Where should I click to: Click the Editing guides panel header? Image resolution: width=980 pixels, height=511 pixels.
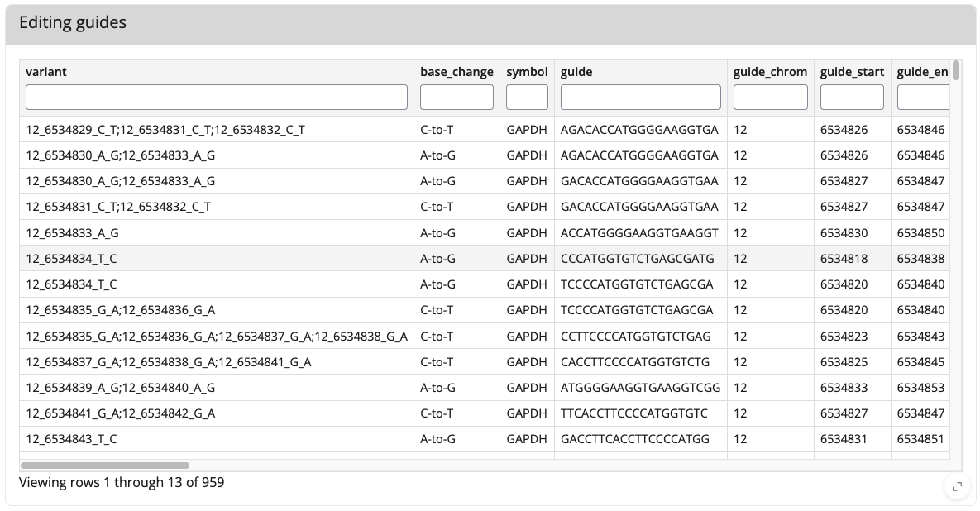pyautogui.click(x=73, y=23)
